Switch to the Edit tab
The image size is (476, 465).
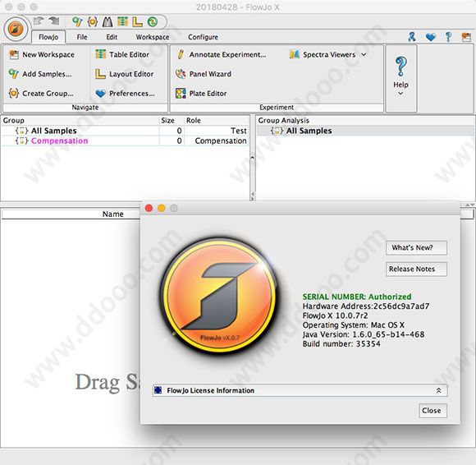click(x=112, y=37)
